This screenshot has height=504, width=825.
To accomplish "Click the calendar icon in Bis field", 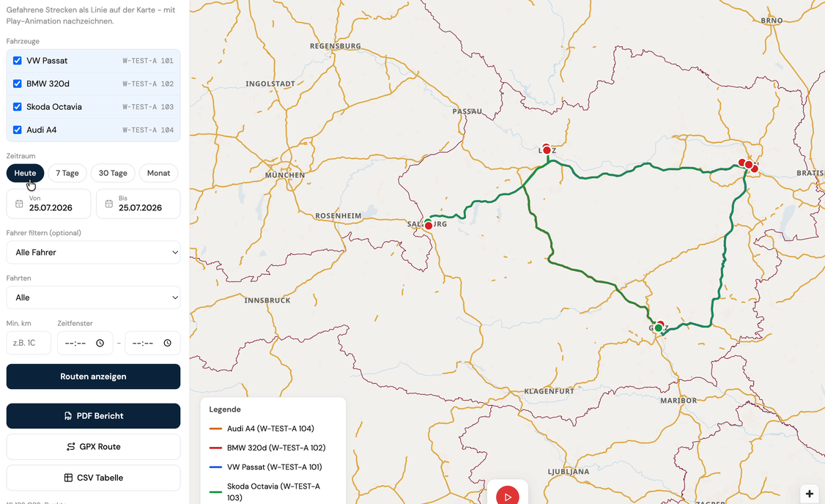I will point(109,204).
